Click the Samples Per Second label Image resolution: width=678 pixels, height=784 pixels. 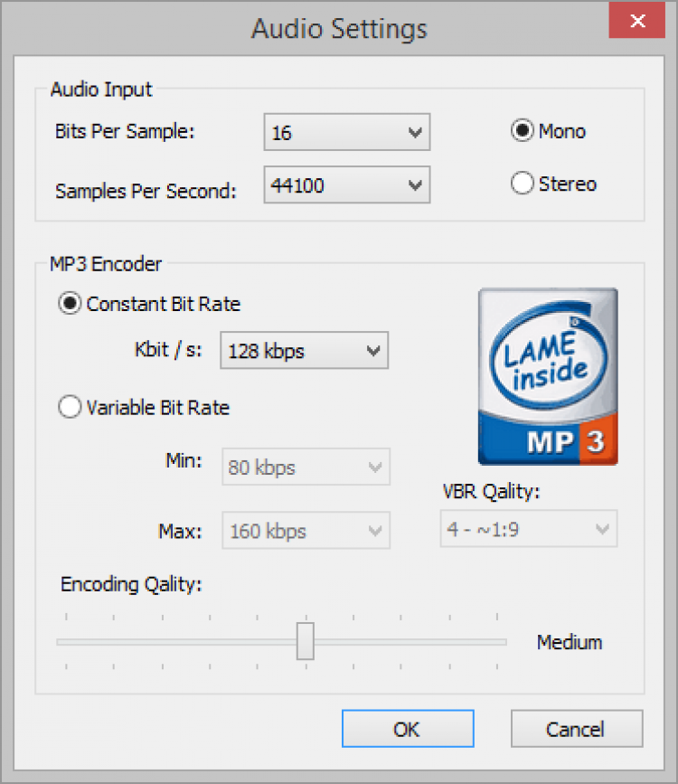tap(146, 191)
